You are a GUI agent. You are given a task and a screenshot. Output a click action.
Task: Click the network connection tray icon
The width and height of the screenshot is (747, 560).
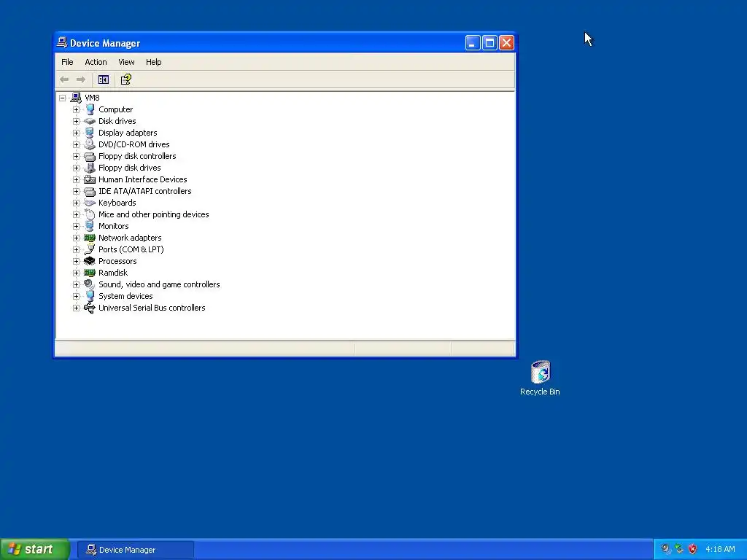(x=679, y=550)
